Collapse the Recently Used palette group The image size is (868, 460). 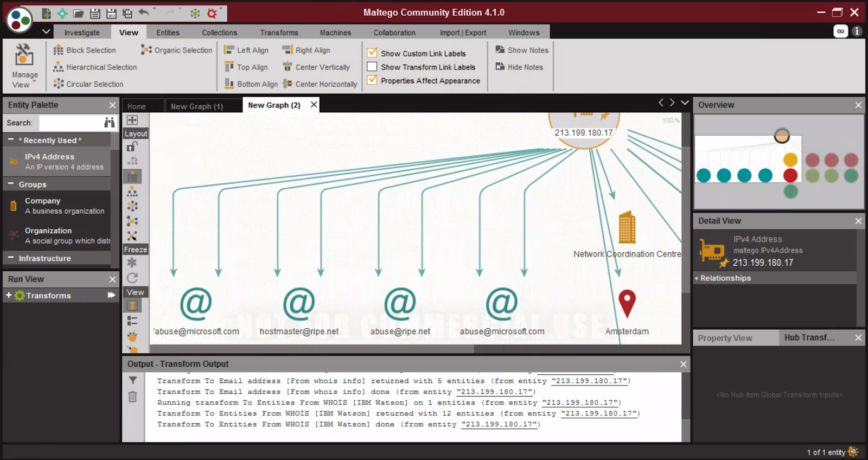[x=11, y=140]
